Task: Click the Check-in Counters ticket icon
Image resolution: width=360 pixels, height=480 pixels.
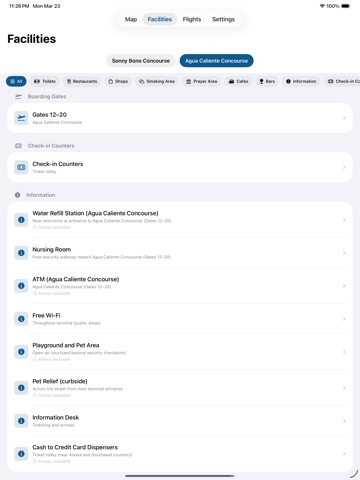Action: pos(21,167)
